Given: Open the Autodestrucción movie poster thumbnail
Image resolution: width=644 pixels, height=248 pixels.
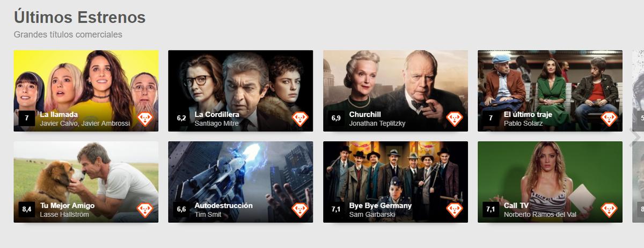Looking at the screenshot, I should [x=240, y=182].
